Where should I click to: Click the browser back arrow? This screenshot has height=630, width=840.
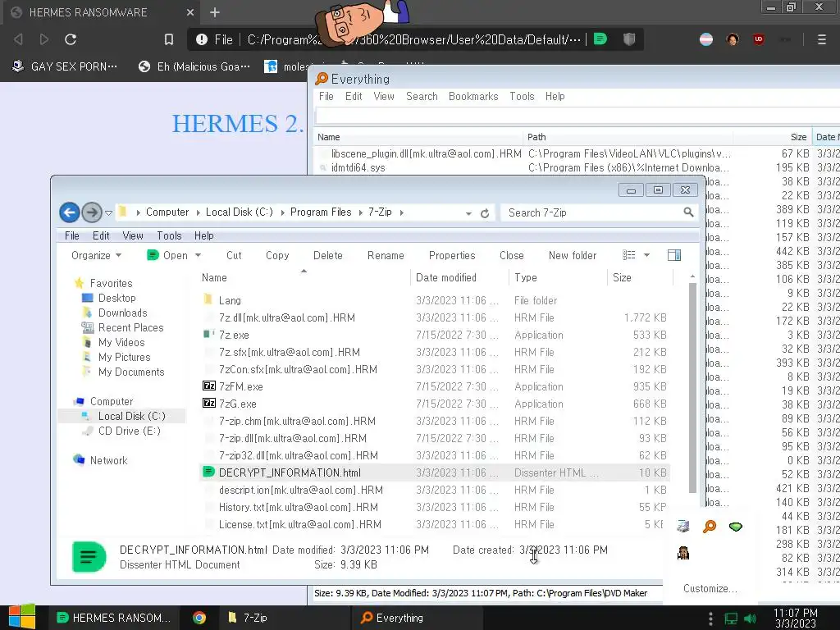pos(18,39)
